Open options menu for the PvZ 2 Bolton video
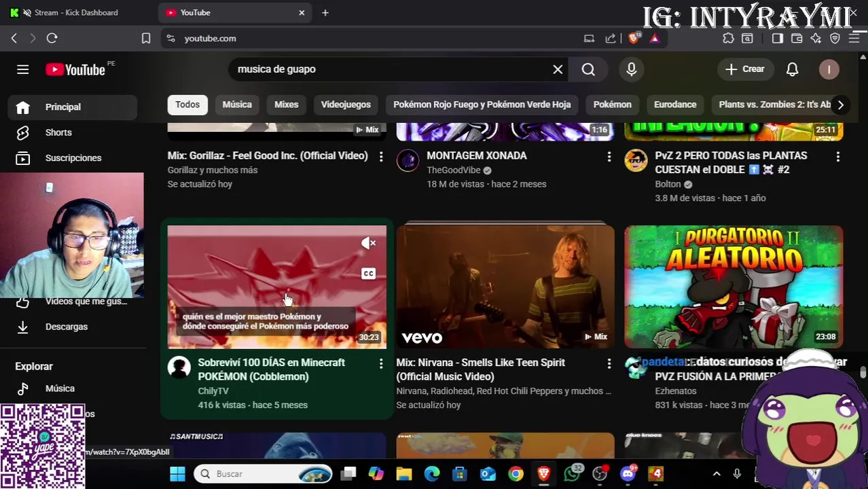This screenshot has width=868, height=489. pyautogui.click(x=838, y=157)
